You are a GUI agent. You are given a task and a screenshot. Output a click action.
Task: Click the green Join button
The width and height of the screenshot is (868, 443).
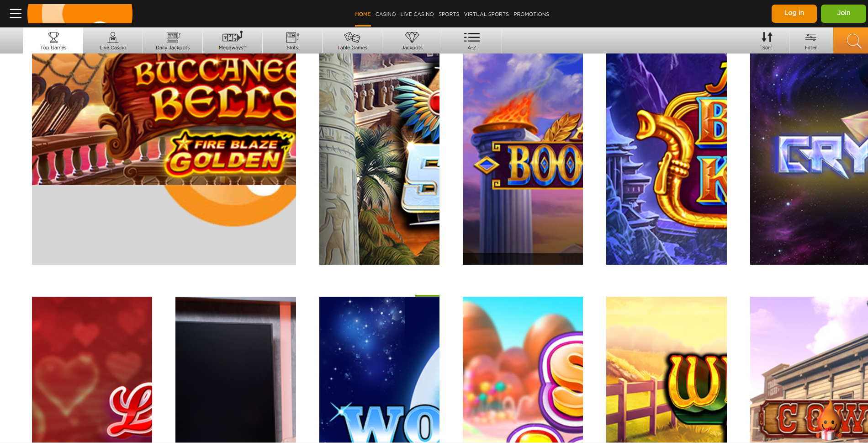(843, 13)
